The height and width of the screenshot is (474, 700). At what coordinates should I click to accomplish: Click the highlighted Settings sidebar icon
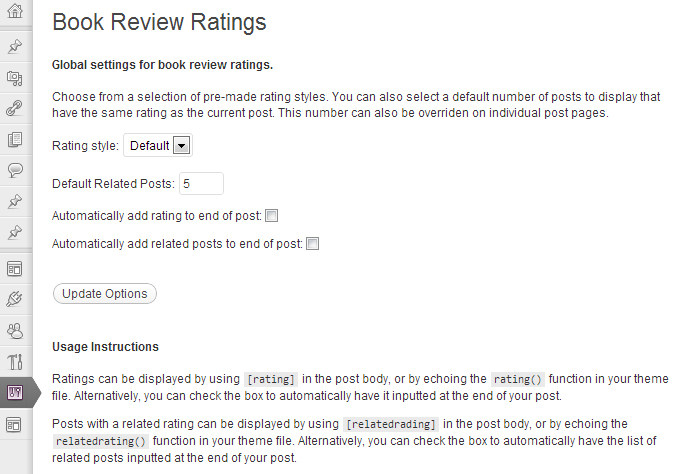click(15, 392)
